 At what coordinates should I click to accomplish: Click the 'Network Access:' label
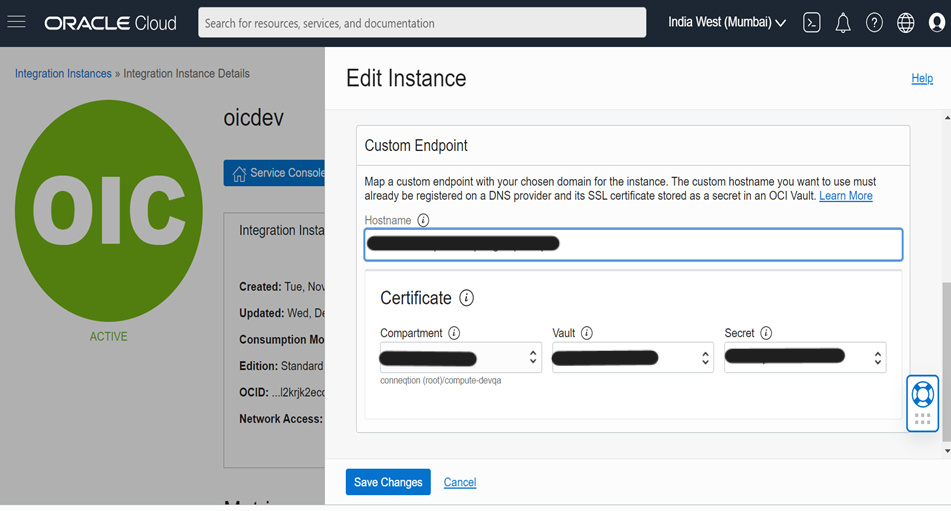click(281, 419)
